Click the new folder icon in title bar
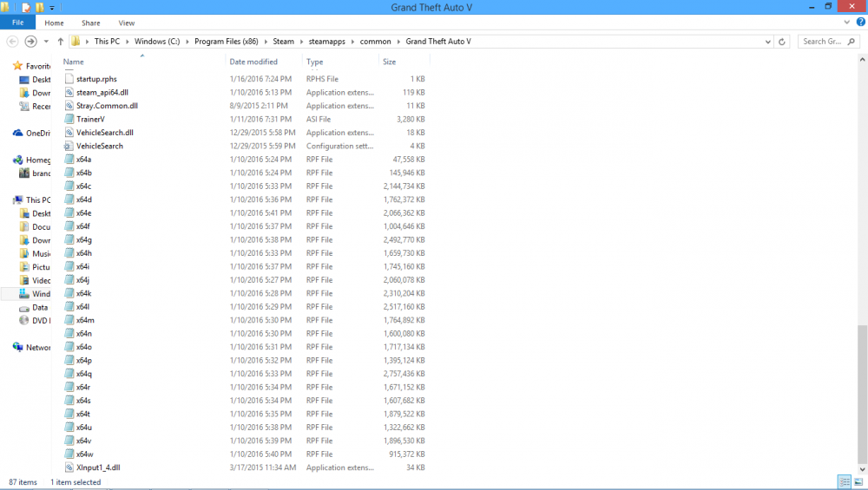The width and height of the screenshot is (868, 490). [39, 7]
